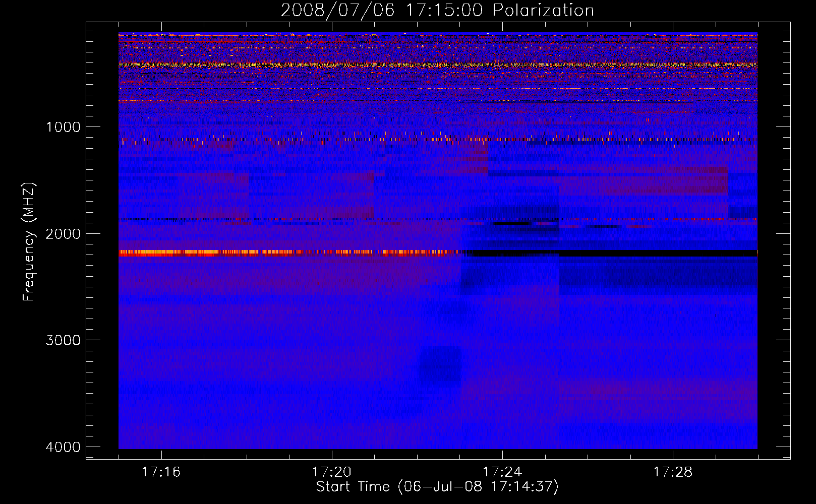Click the bright orange-red band near 2200 MHz

coord(290,253)
